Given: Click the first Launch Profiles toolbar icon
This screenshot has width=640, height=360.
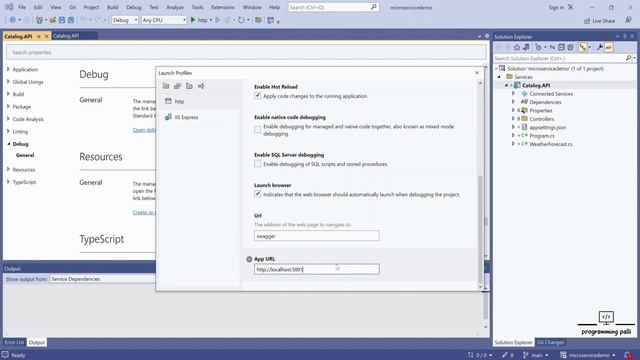Looking at the screenshot, I should (166, 86).
